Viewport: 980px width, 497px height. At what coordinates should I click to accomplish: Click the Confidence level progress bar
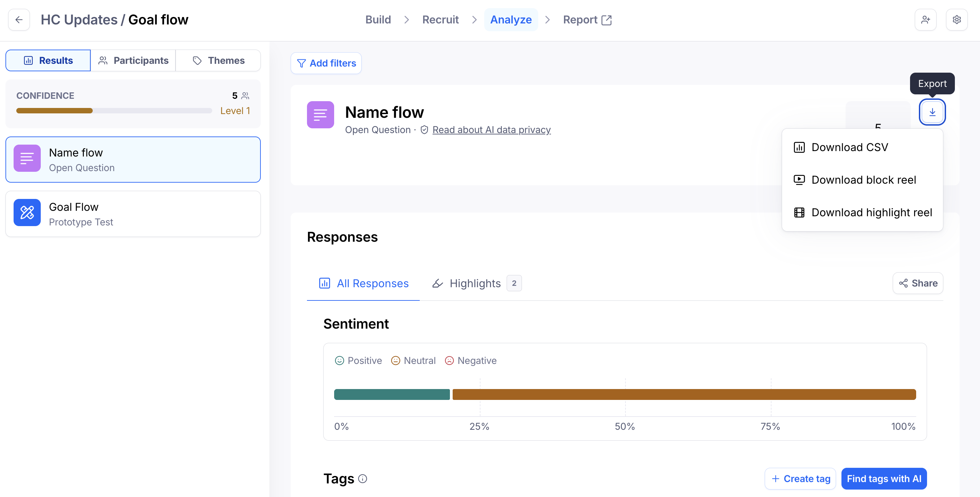pos(114,111)
